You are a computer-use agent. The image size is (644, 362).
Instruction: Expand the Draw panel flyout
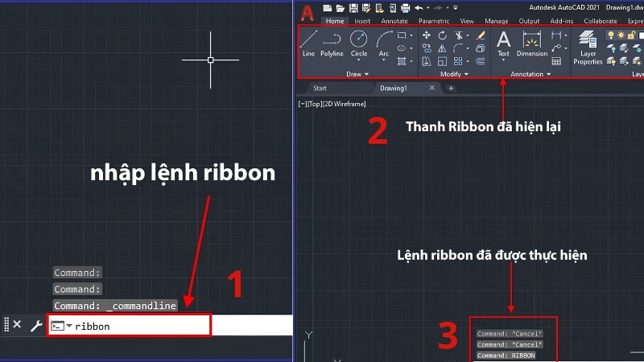coord(357,74)
